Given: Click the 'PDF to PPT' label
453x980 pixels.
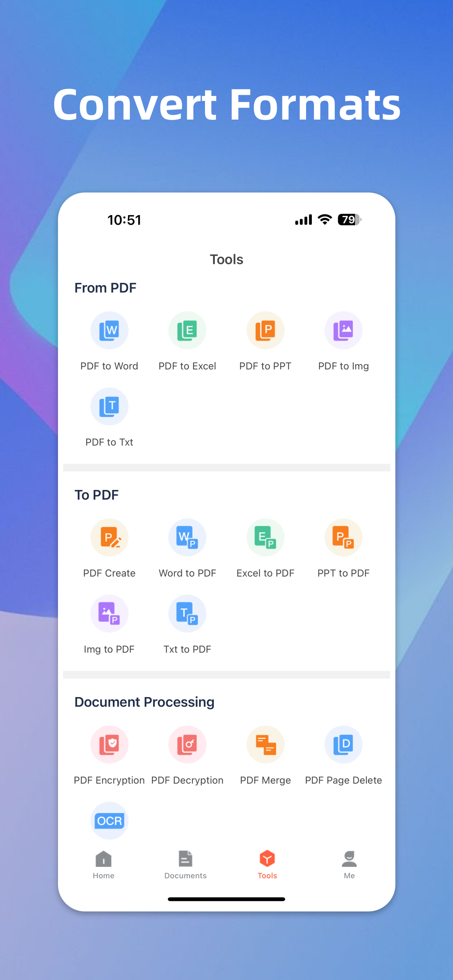Looking at the screenshot, I should pos(265,366).
